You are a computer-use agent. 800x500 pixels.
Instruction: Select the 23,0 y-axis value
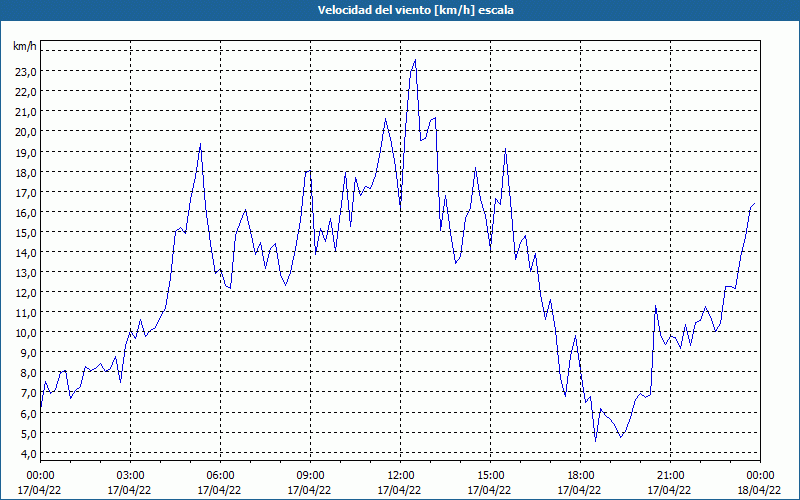click(x=26, y=72)
